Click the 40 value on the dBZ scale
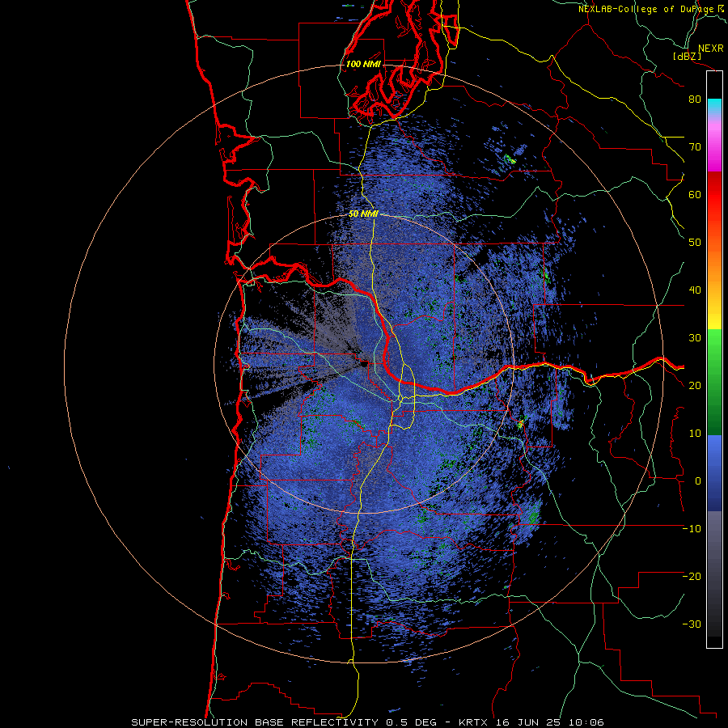The width and height of the screenshot is (728, 728). click(x=695, y=290)
